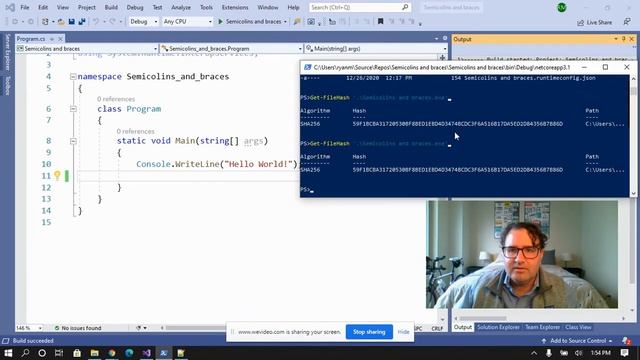Open the File menu

[24, 7]
